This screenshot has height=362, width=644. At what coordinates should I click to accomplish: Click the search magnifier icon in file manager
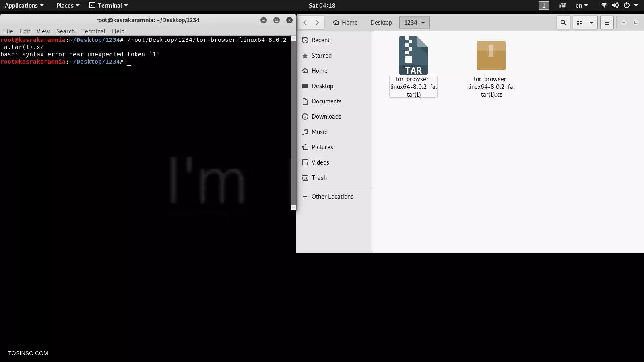click(x=563, y=23)
